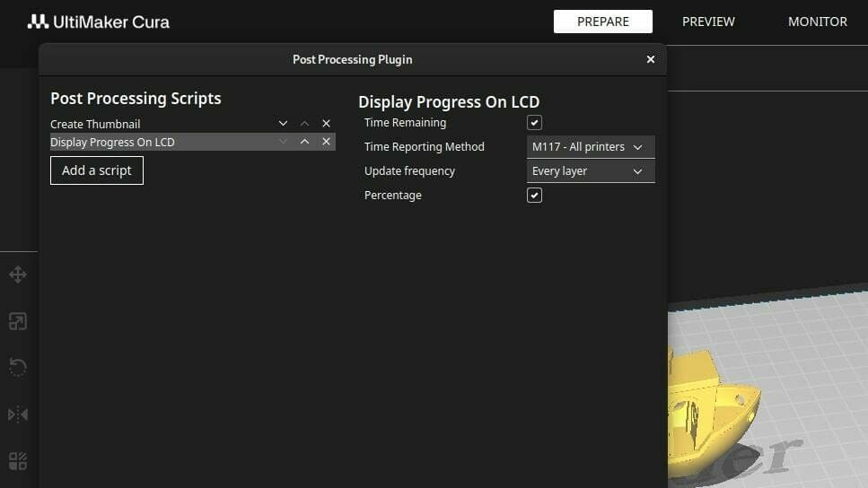This screenshot has width=868, height=488.
Task: Switch to the MONITOR stage
Action: [x=818, y=22]
